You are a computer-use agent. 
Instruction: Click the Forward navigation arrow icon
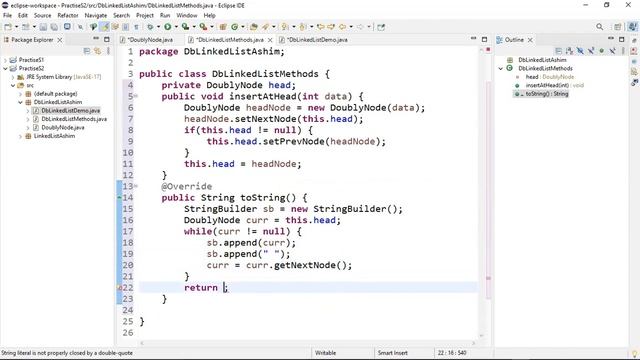pos(360,27)
